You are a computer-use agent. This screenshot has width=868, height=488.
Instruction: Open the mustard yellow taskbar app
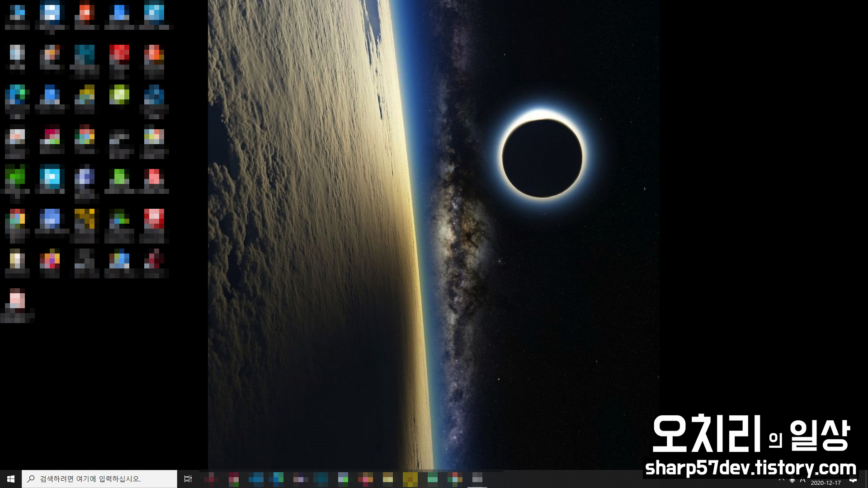[410, 479]
